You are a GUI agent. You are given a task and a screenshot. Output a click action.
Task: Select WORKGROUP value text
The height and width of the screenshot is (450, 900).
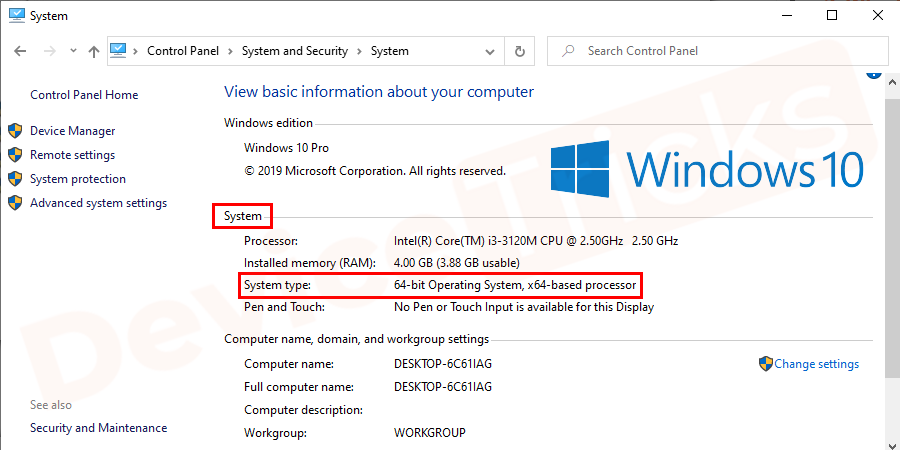[430, 432]
